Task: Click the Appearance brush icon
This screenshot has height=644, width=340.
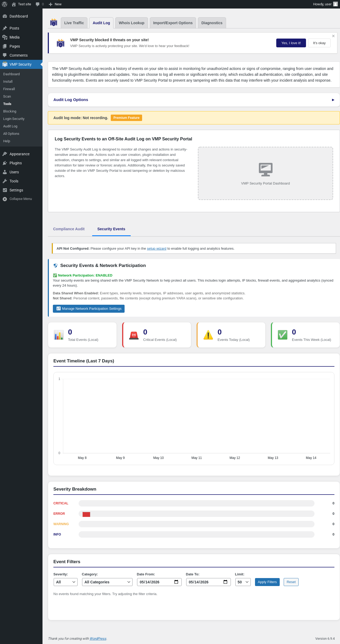Action: coord(5,154)
